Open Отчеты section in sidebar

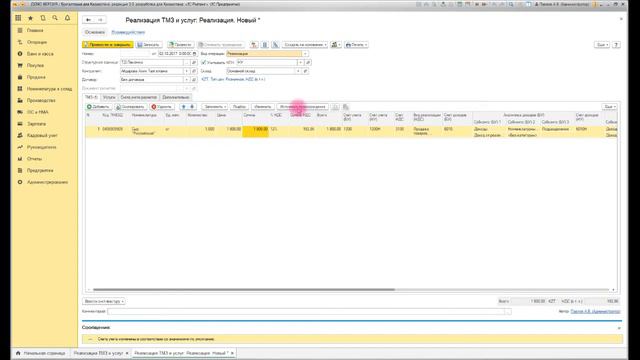point(35,159)
